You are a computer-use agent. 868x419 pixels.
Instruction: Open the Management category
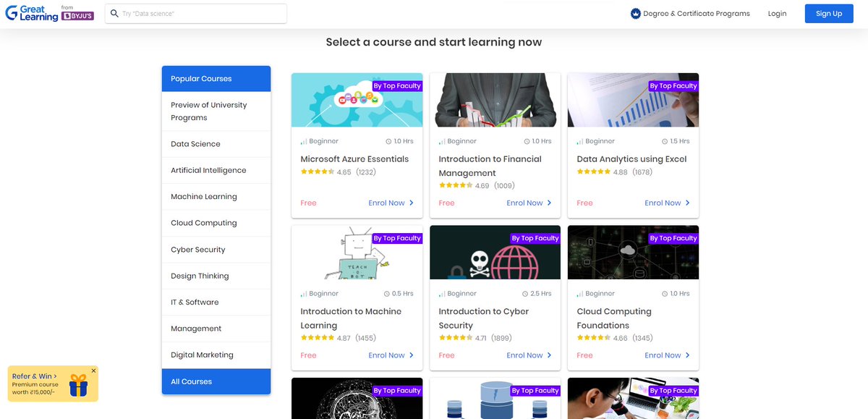tap(216, 329)
